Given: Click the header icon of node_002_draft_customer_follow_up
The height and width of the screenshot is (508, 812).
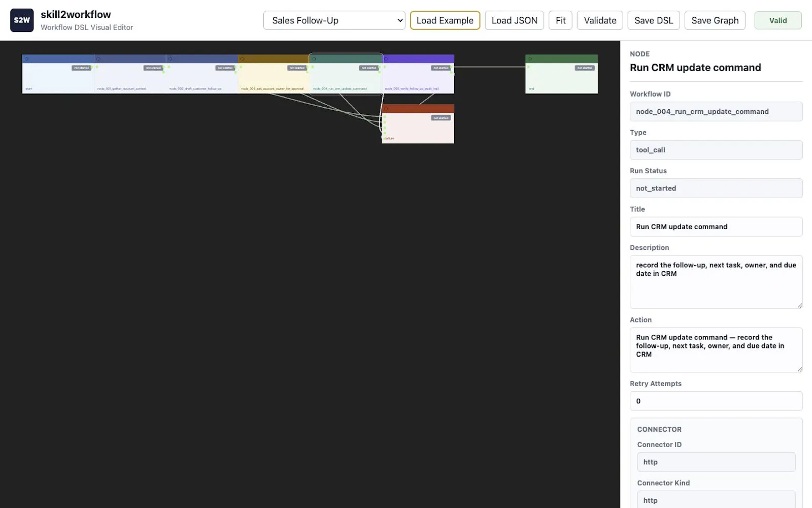Looking at the screenshot, I should 170,59.
